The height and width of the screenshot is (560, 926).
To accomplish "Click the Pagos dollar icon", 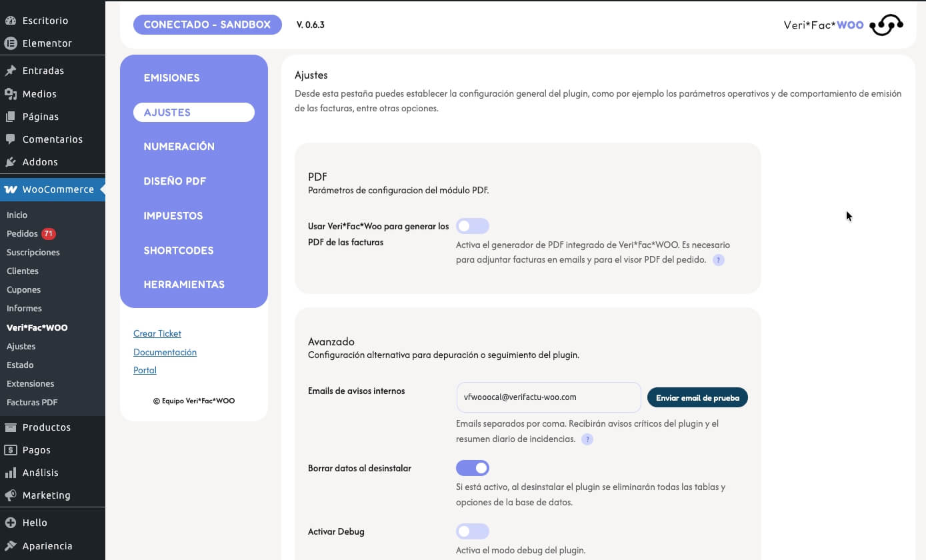I will click(11, 450).
